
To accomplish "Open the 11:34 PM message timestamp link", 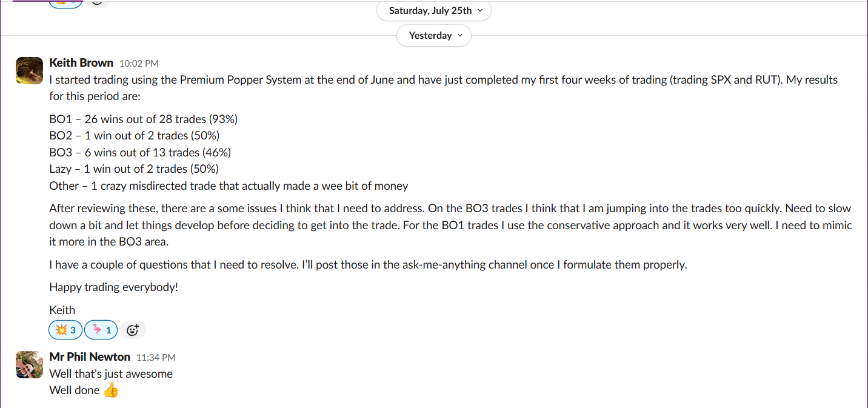I will tap(156, 358).
